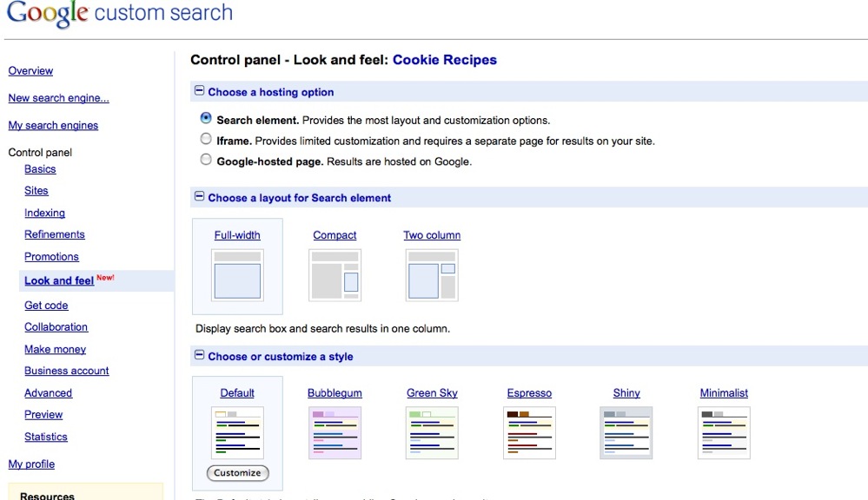868x500 pixels.
Task: Click the Full-width layout link text
Action: pos(237,235)
